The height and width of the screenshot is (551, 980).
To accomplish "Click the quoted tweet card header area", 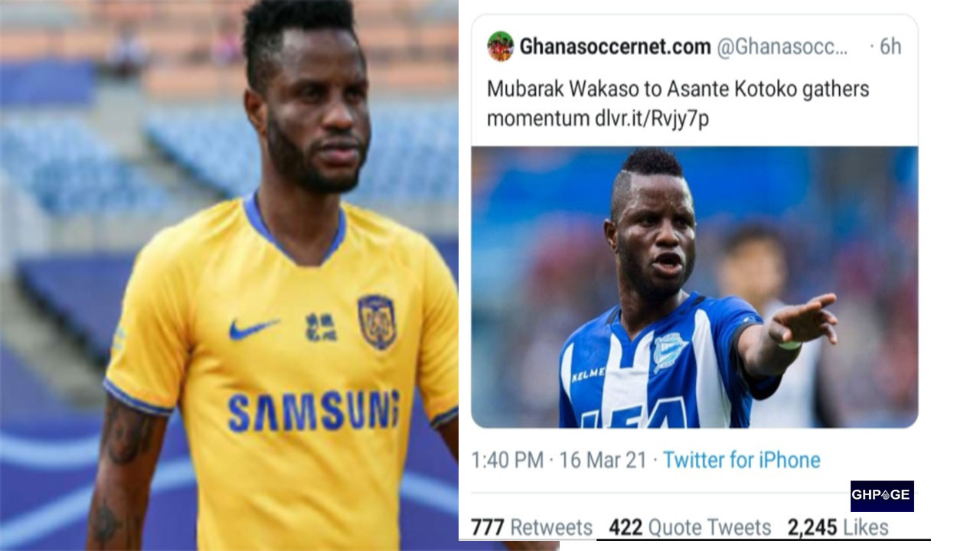I will [694, 47].
